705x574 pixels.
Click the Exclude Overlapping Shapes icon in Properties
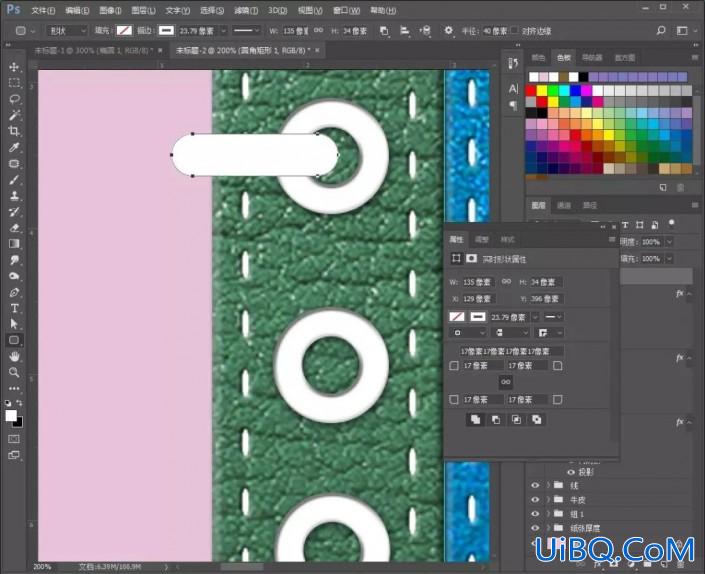tap(536, 419)
